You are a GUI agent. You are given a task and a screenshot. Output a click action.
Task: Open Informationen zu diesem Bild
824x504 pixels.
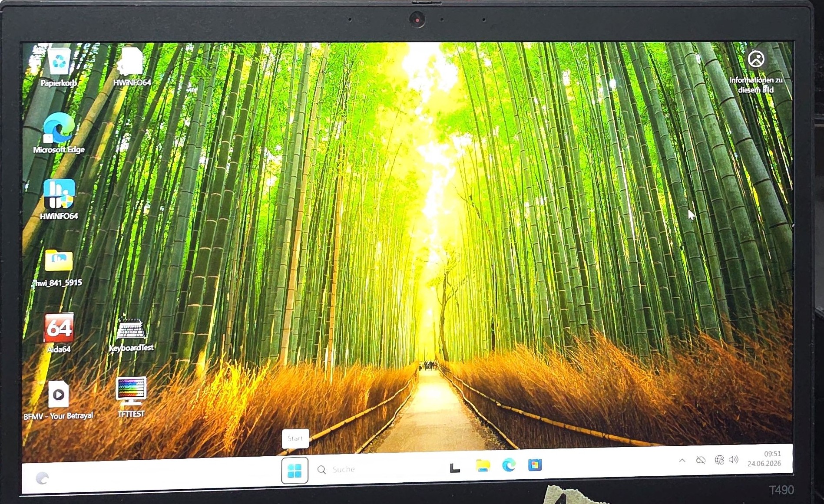pos(756,72)
